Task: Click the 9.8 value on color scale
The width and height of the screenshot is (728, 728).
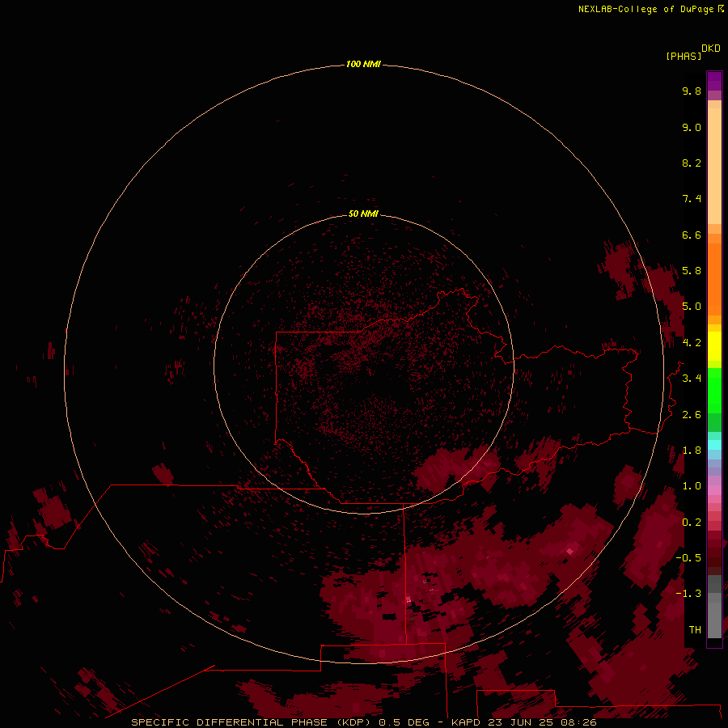Action: point(692,91)
